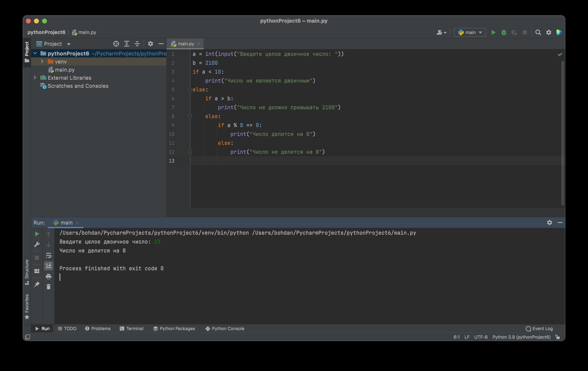Open the Event Log

(x=539, y=329)
